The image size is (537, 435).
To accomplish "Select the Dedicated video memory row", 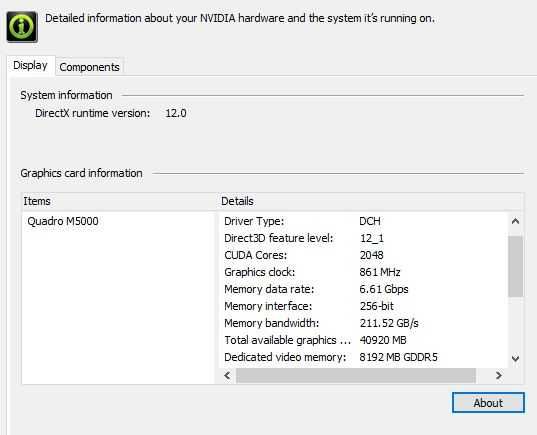I will click(363, 357).
